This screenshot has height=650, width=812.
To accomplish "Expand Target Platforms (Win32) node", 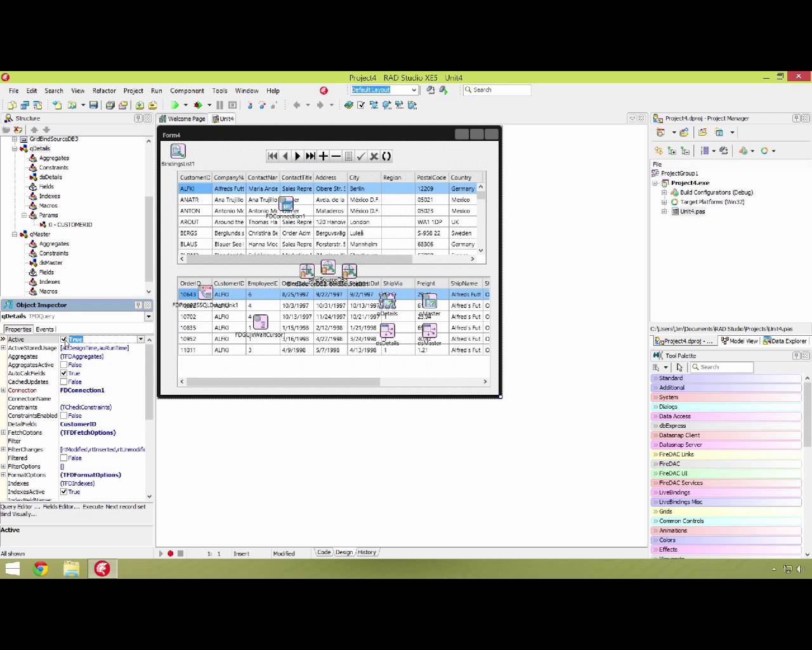I will click(664, 202).
